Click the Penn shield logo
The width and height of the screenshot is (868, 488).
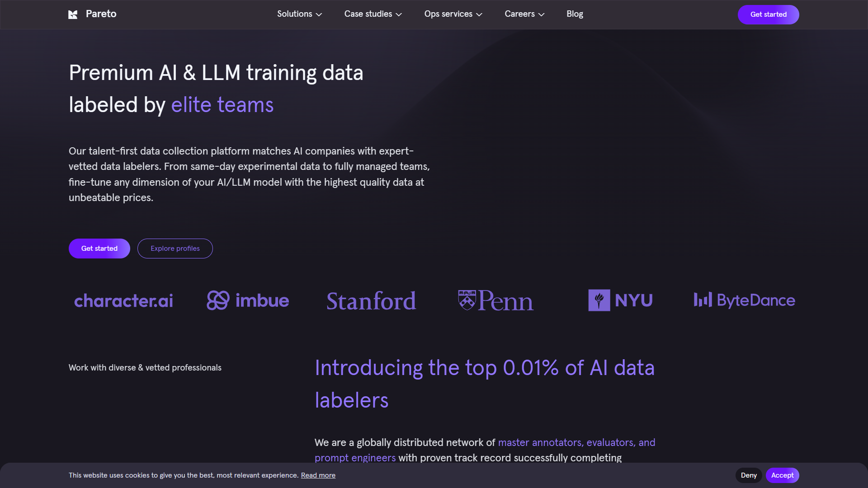click(467, 300)
